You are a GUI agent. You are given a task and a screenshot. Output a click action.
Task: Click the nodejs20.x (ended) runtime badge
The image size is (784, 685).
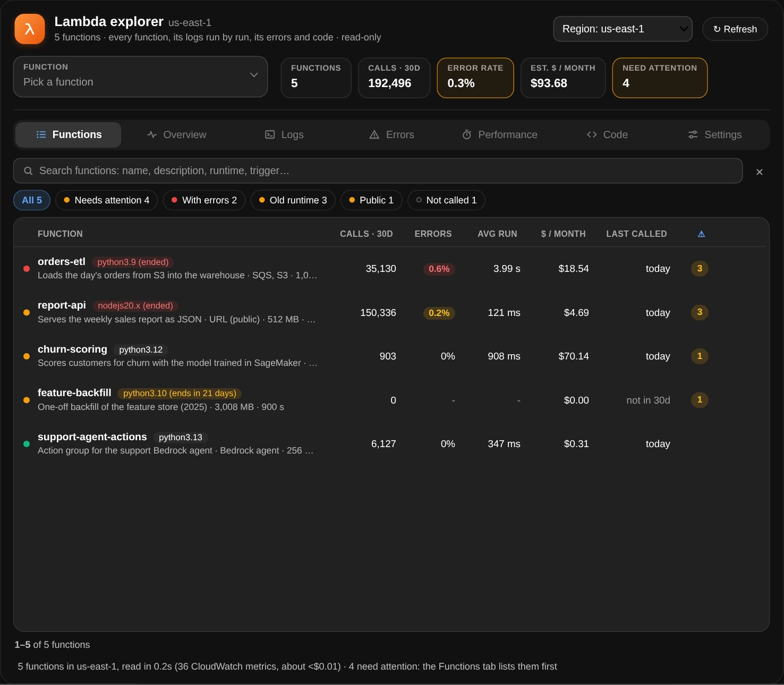pos(135,306)
